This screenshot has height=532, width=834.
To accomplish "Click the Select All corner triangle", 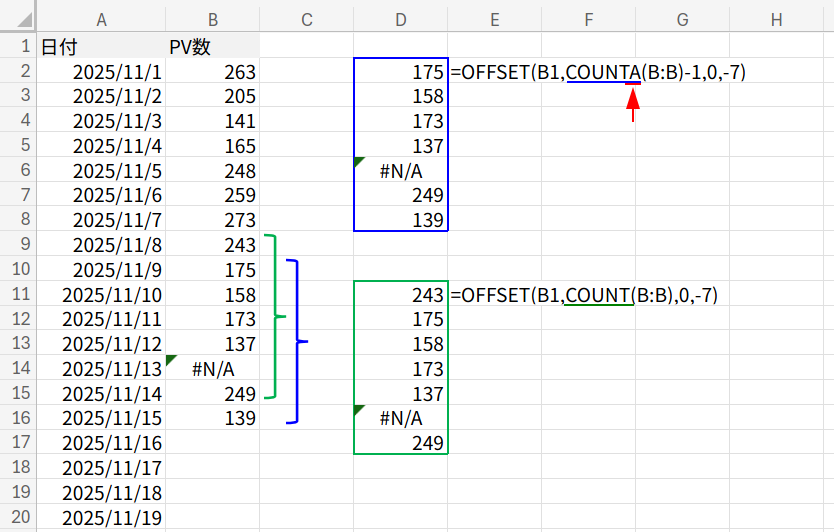I will pyautogui.click(x=18, y=16).
